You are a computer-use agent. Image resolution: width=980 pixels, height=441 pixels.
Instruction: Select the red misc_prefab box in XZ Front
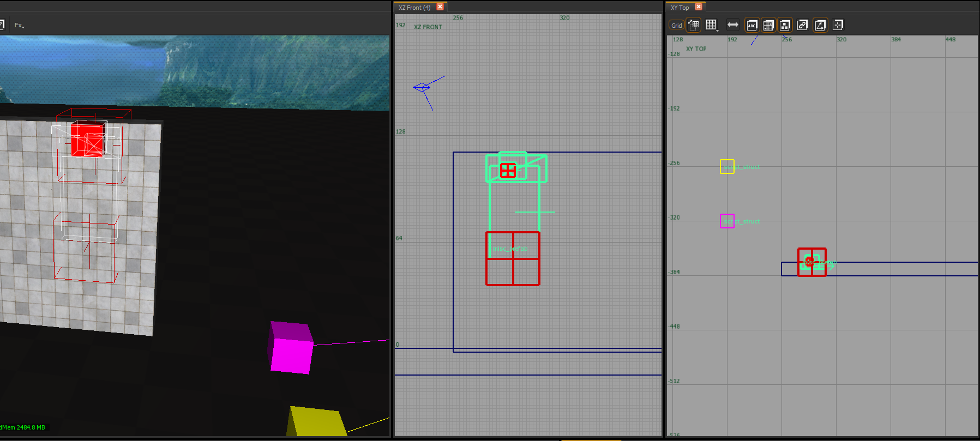coord(513,258)
